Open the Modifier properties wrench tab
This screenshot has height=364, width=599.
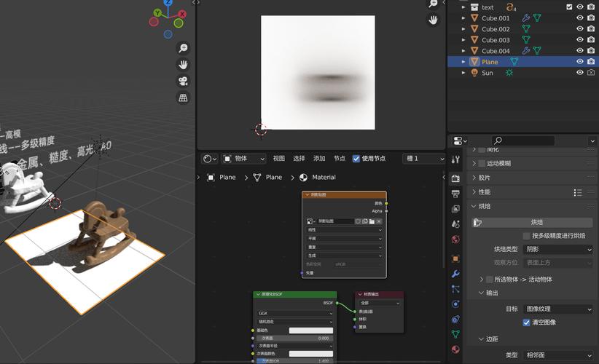pos(455,274)
